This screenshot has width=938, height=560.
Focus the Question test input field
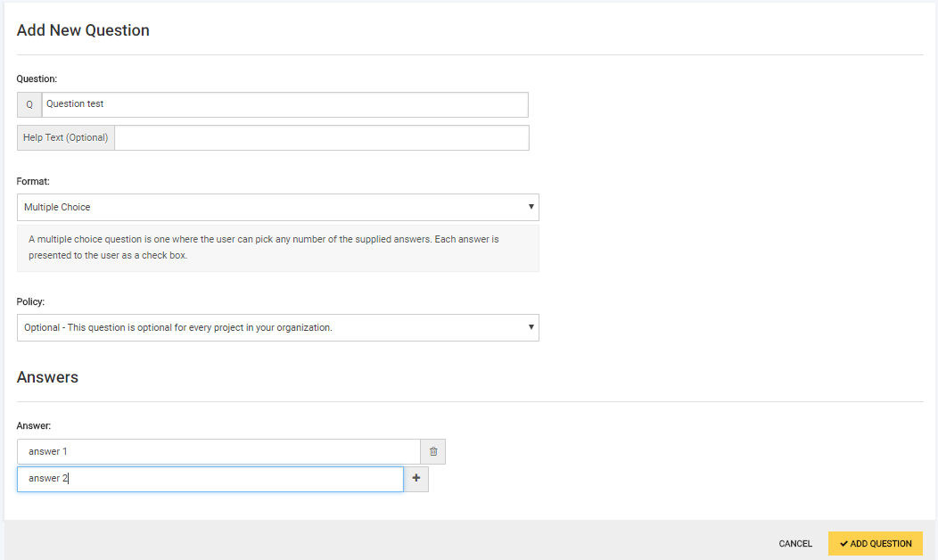(x=285, y=104)
